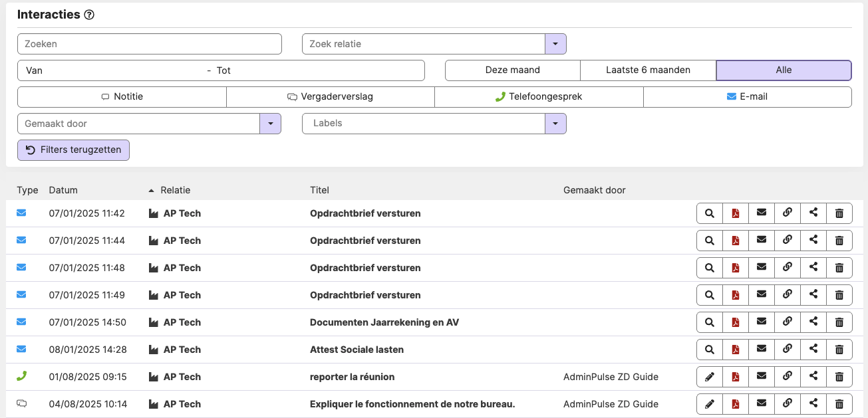Edit the Expliquer le fonctionnement interaction

point(710,404)
